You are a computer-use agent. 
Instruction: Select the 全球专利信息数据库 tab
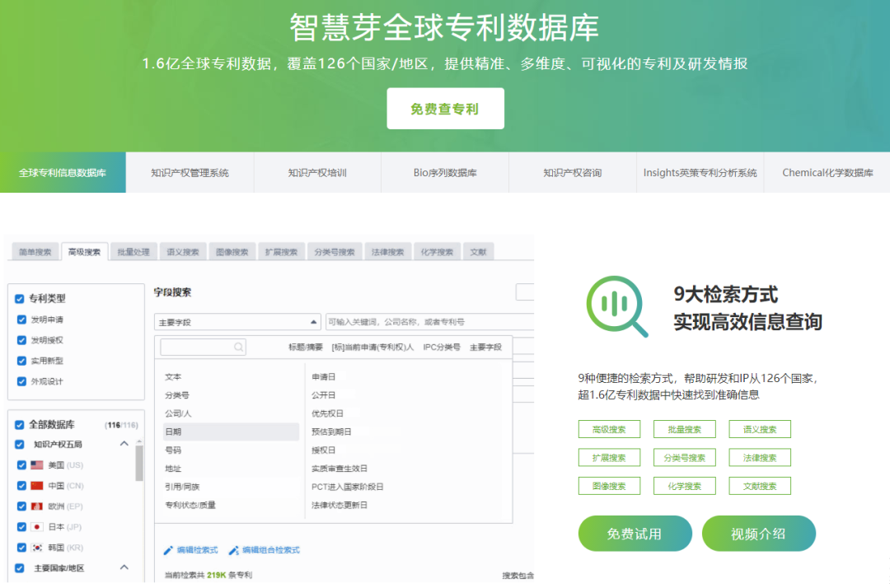click(x=63, y=172)
